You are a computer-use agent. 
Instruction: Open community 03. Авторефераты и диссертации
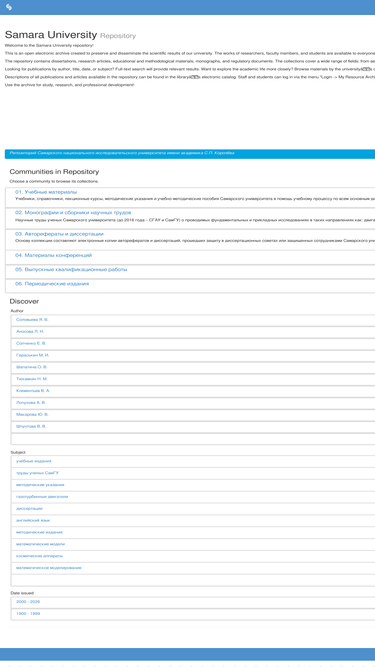pyautogui.click(x=59, y=234)
